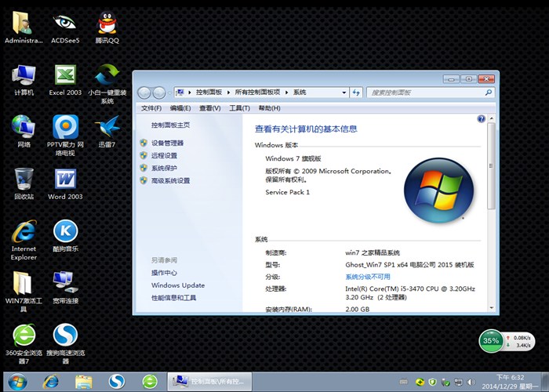Open 小白一键重装系统 desktop icon

point(107,84)
